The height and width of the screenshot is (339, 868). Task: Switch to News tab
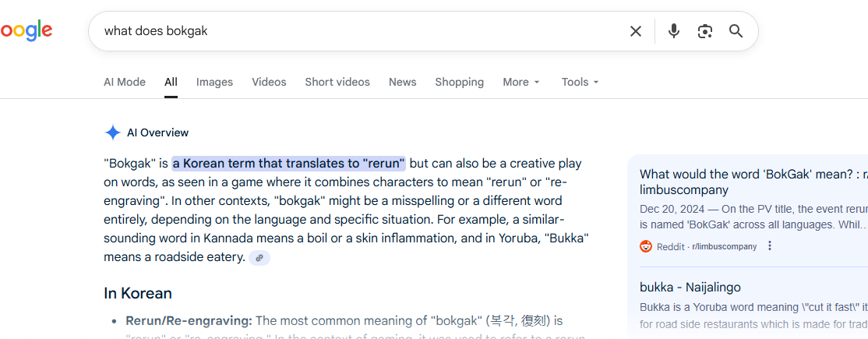tap(403, 82)
